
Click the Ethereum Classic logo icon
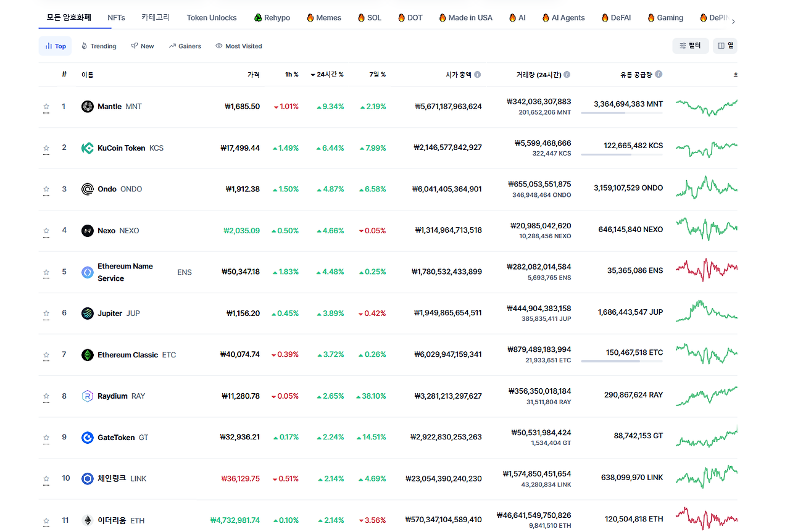[x=88, y=355]
